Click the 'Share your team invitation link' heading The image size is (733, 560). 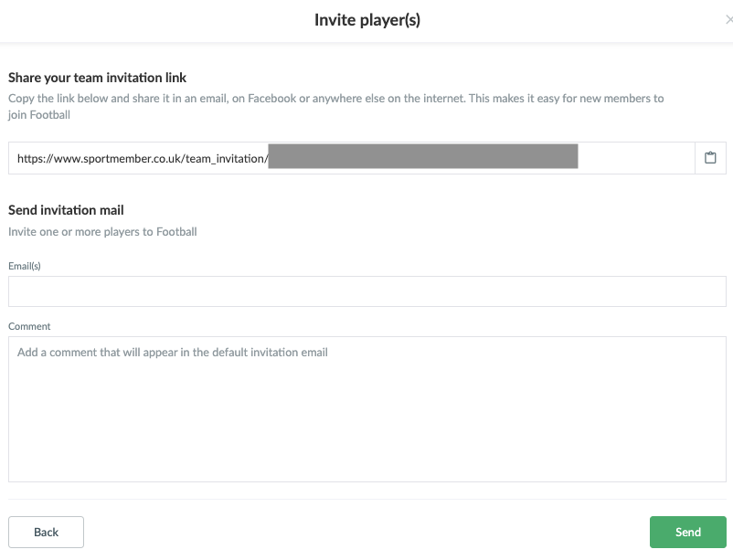(97, 78)
